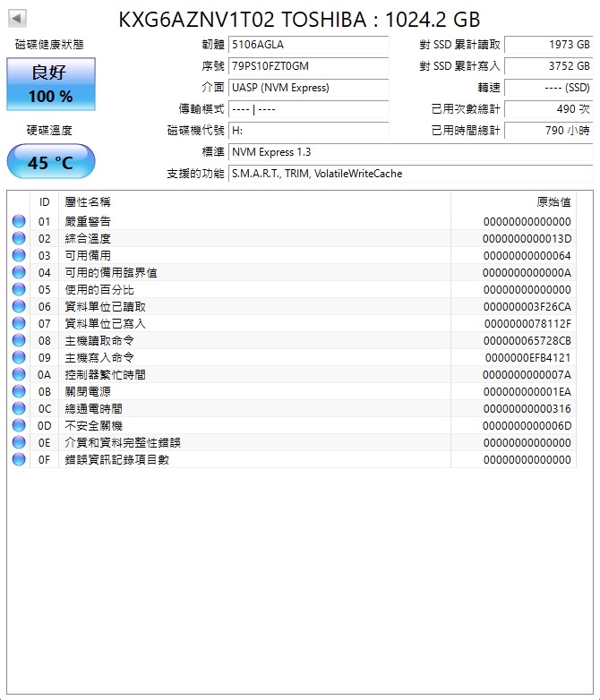Viewport: 600px width, 700px height.
Task: Click the status orb for 04 可用的備用臨界值
Action: point(19,272)
